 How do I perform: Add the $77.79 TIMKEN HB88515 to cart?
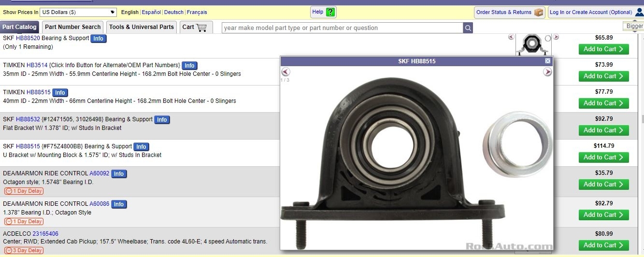coord(604,103)
